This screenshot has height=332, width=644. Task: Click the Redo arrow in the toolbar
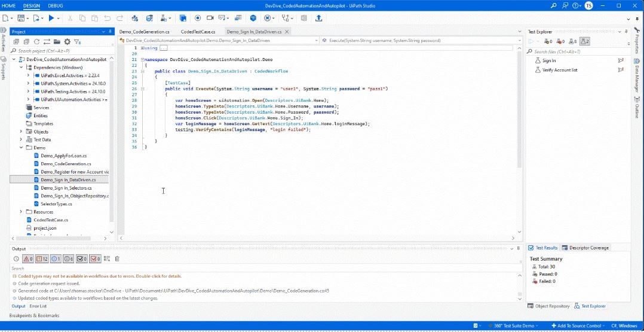119,18
